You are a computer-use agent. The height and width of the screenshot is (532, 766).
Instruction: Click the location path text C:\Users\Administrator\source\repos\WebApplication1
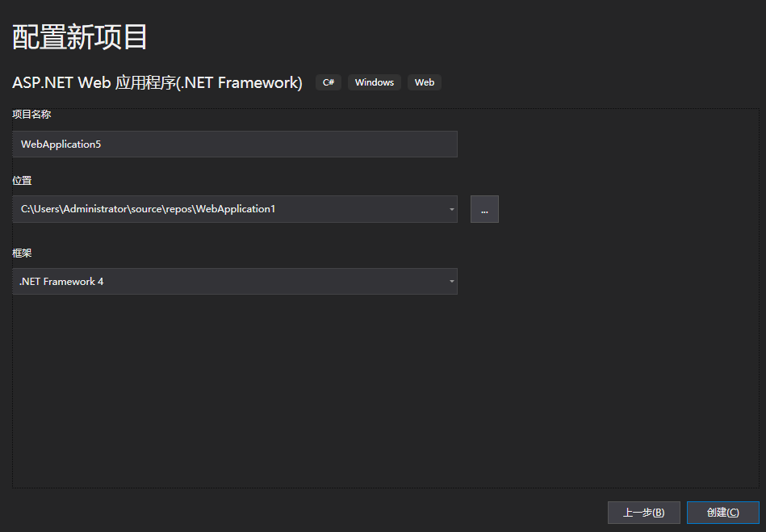coord(148,209)
